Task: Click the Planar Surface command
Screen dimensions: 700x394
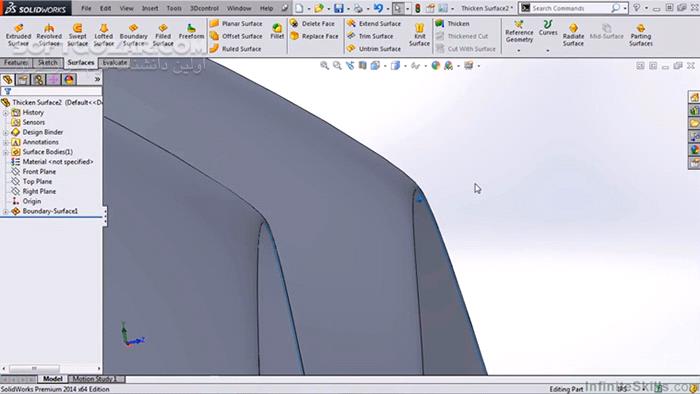Action: pos(236,23)
